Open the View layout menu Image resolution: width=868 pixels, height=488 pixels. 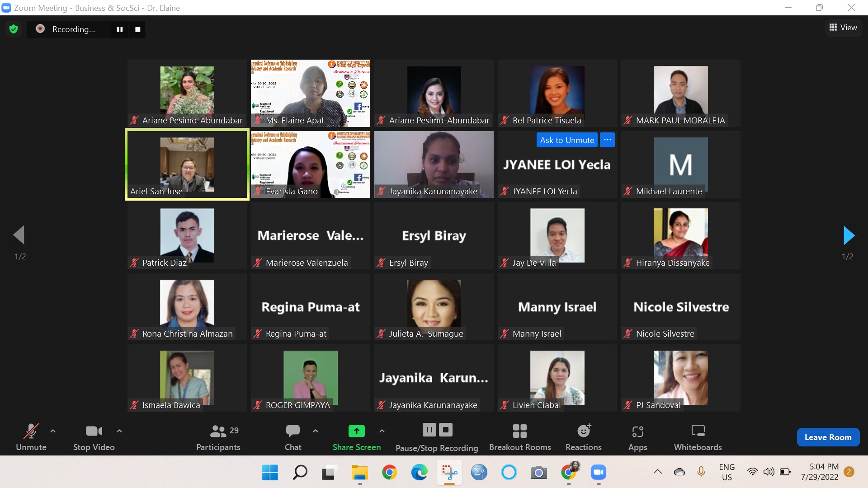point(843,28)
